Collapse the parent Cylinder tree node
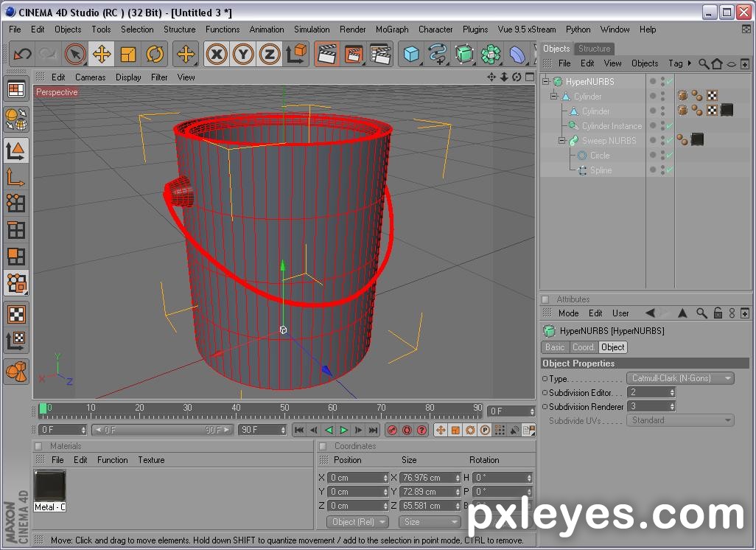Screen dimensions: 756x550 point(554,97)
